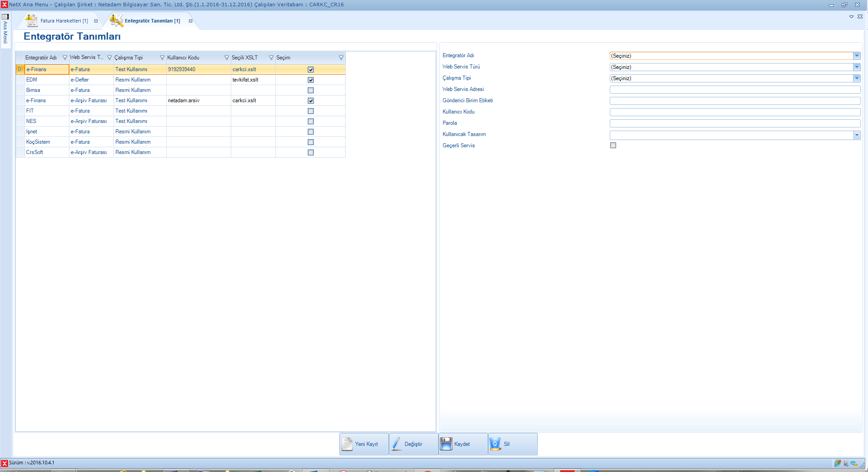Close the Entegratör Tanımları tab

(x=191, y=21)
